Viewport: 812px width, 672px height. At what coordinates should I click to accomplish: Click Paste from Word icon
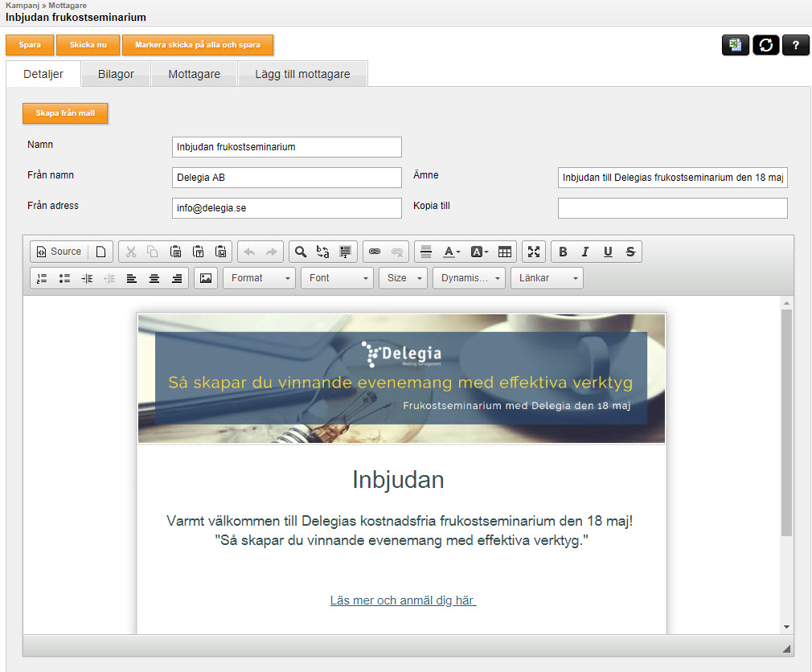(x=221, y=252)
